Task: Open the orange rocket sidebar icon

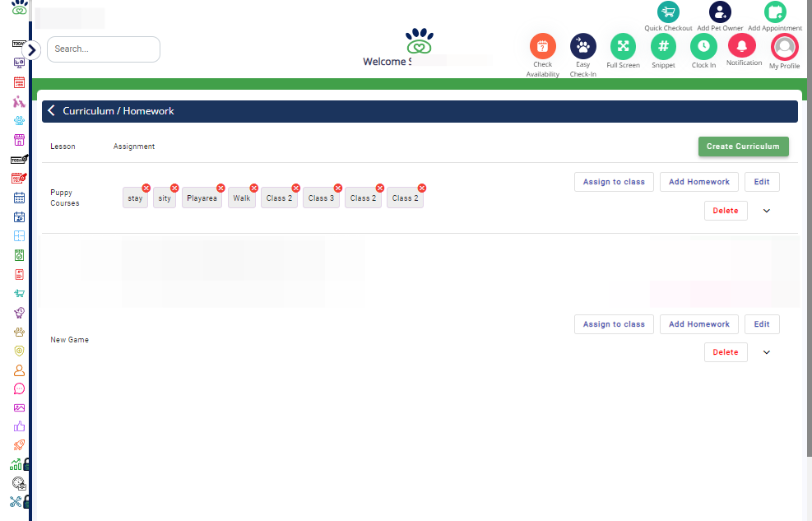Action: (19, 445)
